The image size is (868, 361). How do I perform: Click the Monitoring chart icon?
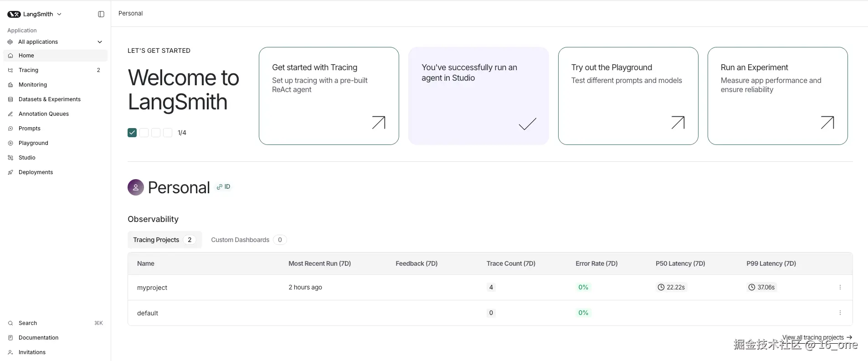10,85
